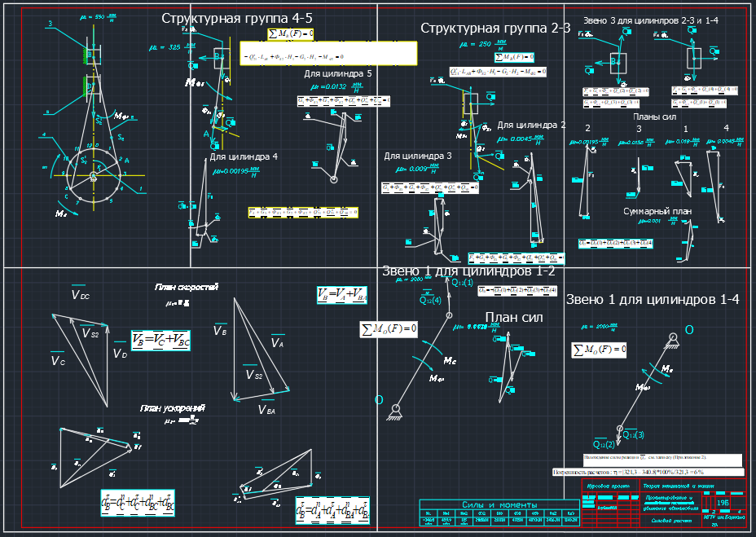This screenshot has height=537, width=756.
Task: Select the scale text "μl = 550"
Action: click(98, 17)
